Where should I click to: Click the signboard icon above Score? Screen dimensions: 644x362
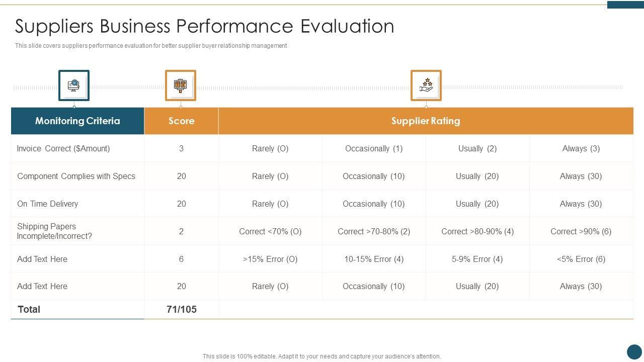(x=180, y=85)
